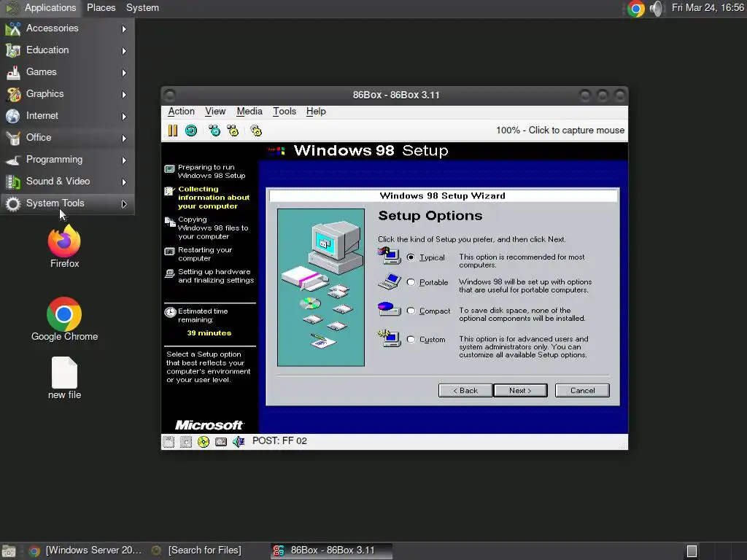Screen dimensions: 747x560
Task: Open the View menu in 86Box
Action: coord(215,112)
